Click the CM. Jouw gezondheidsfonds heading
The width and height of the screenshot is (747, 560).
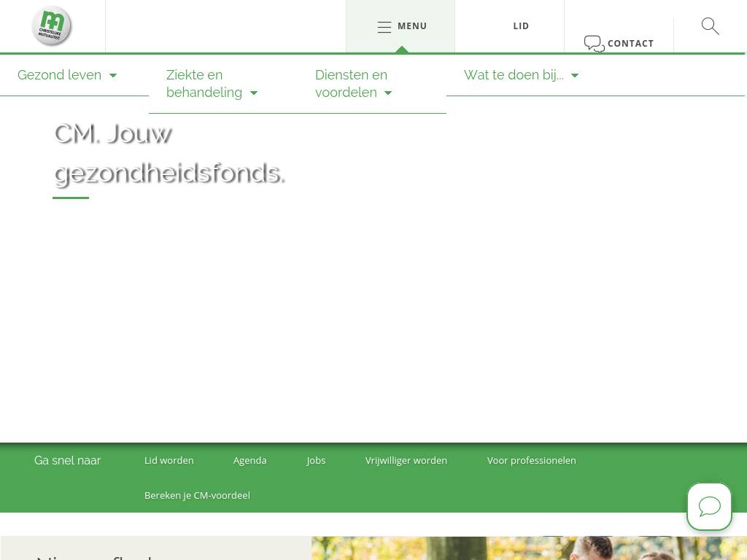coord(169,153)
